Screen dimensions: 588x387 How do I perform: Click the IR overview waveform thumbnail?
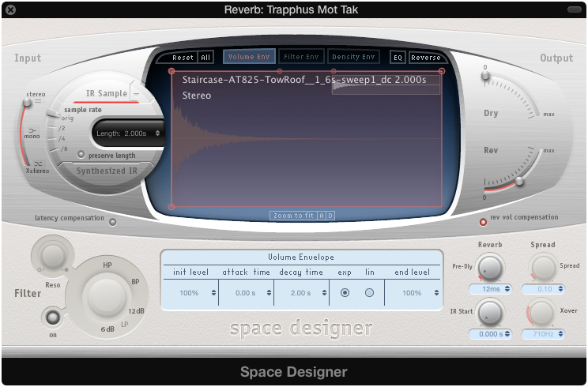click(386, 85)
